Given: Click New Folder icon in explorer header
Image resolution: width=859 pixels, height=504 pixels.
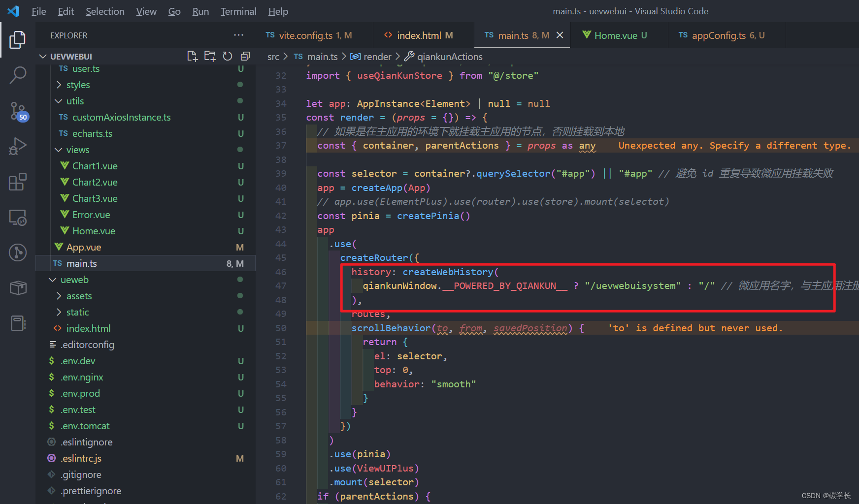Looking at the screenshot, I should (210, 56).
